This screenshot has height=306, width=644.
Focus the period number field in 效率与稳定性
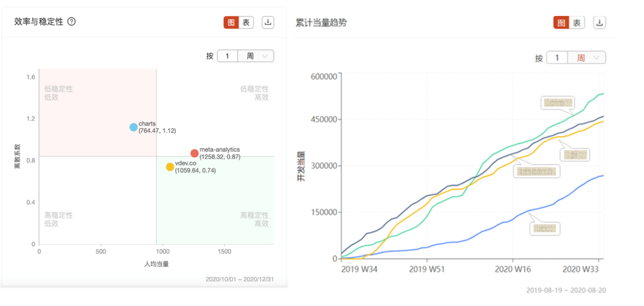click(x=227, y=56)
